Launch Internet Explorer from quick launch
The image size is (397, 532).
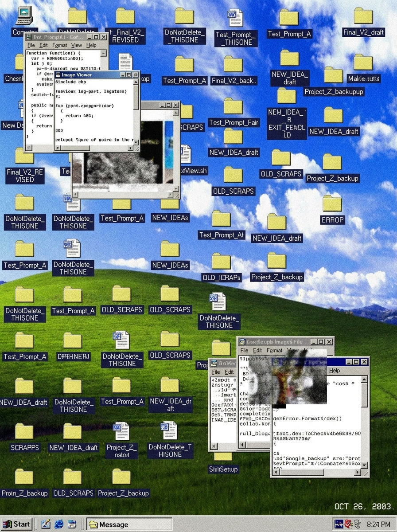tap(59, 524)
